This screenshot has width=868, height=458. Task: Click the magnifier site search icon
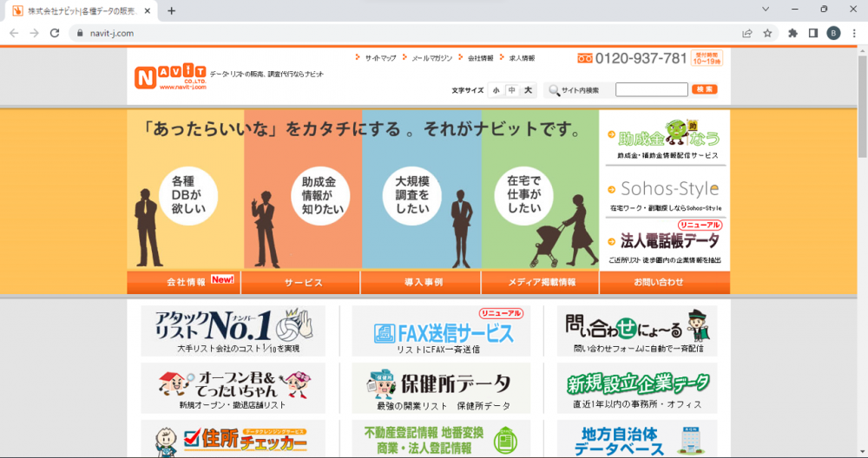point(554,90)
